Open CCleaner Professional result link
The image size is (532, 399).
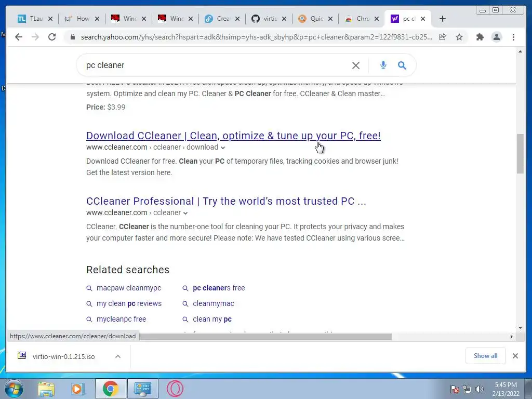click(227, 201)
